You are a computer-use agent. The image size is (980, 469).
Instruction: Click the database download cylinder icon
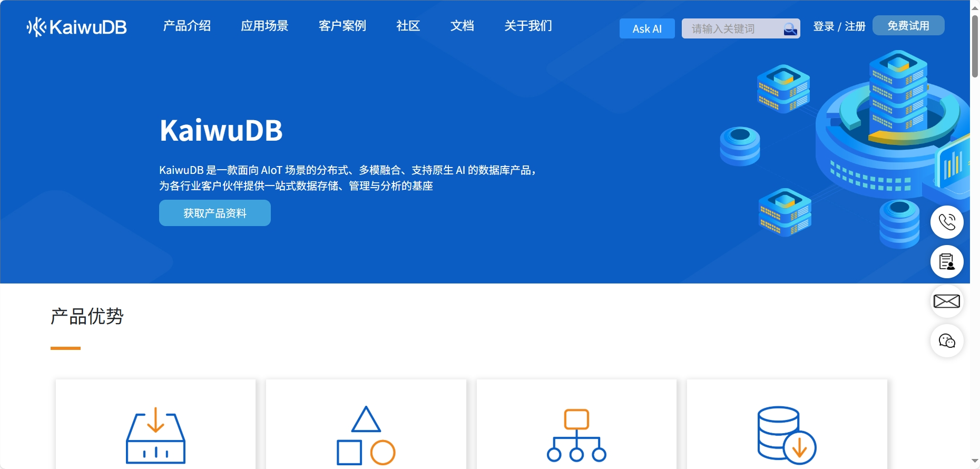[787, 435]
